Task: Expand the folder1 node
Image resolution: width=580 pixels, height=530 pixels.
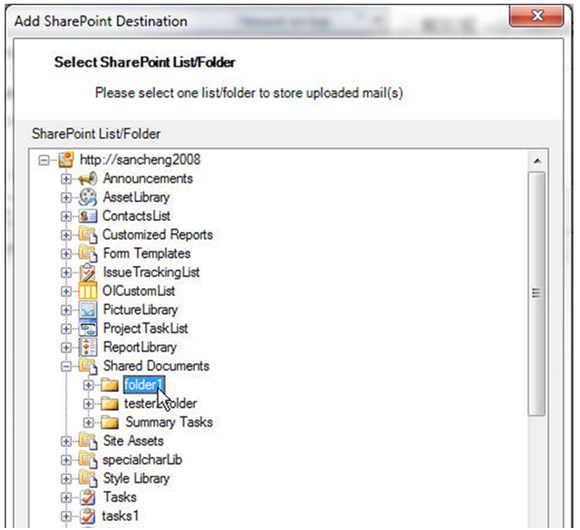Action: coord(88,385)
